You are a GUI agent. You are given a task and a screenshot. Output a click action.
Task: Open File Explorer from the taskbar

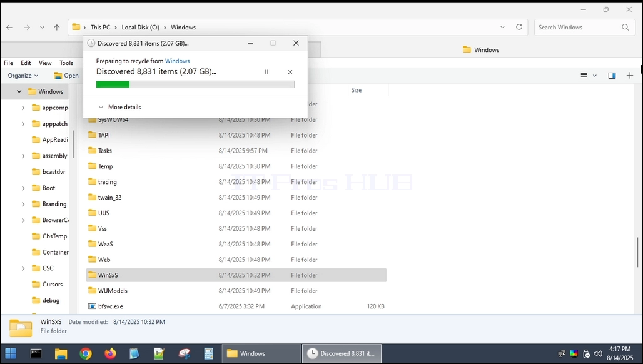[x=61, y=353]
